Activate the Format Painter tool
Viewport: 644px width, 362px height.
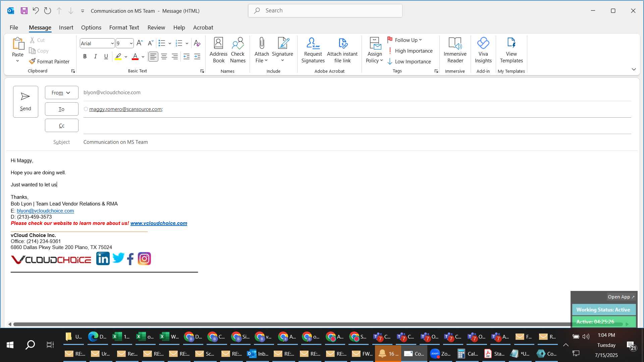pyautogui.click(x=49, y=62)
